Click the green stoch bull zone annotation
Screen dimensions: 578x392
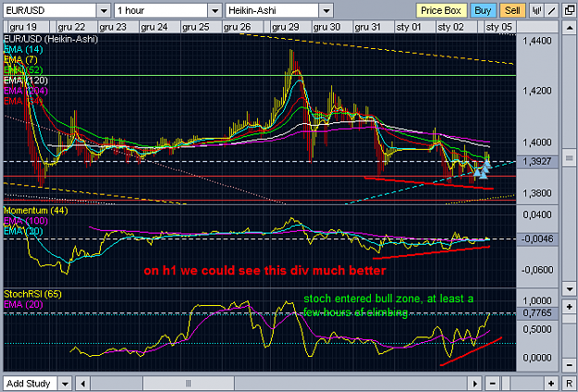tap(388, 305)
